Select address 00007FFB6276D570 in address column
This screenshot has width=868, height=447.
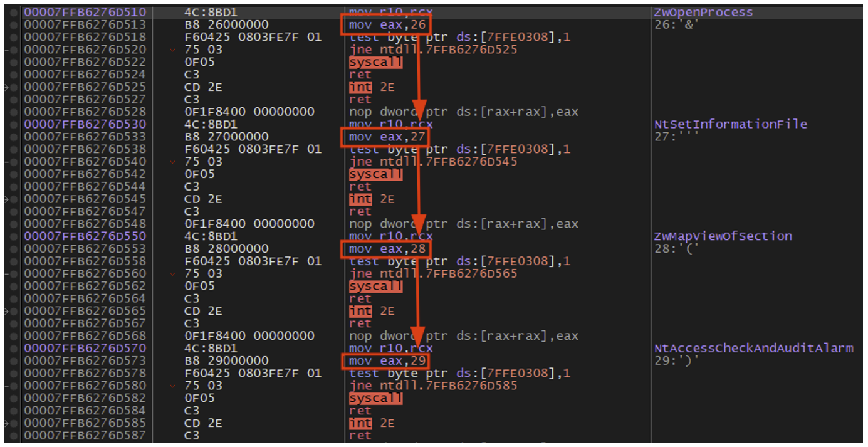84,349
